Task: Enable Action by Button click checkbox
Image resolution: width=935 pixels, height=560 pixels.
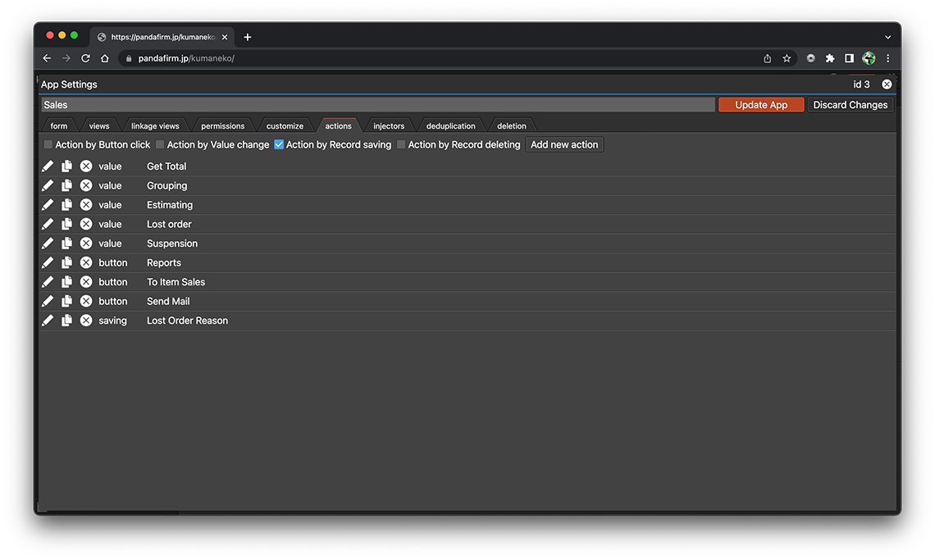Action: [48, 145]
